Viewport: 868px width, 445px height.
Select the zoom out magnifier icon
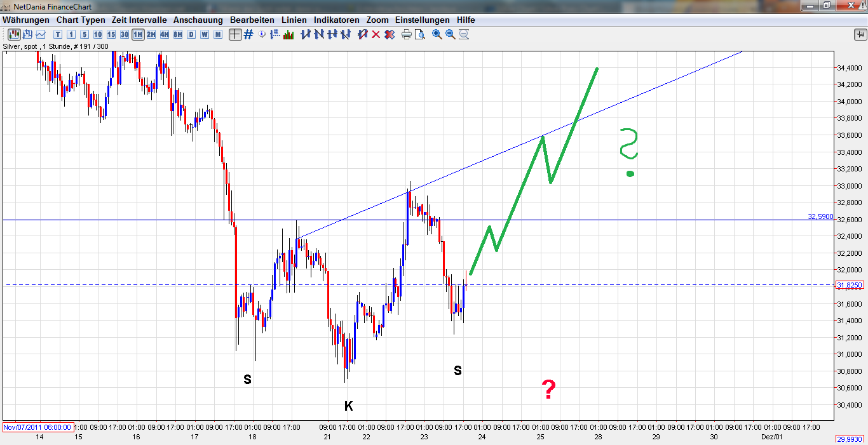click(450, 35)
